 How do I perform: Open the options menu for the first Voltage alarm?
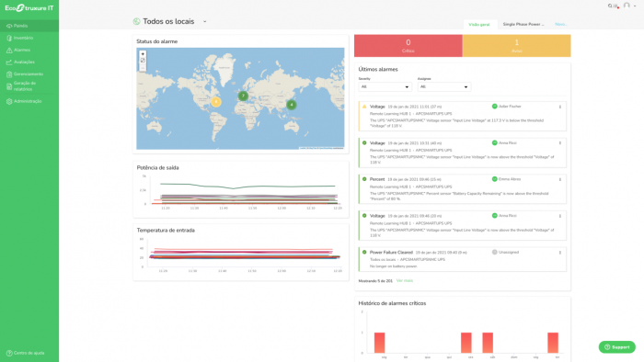point(559,107)
